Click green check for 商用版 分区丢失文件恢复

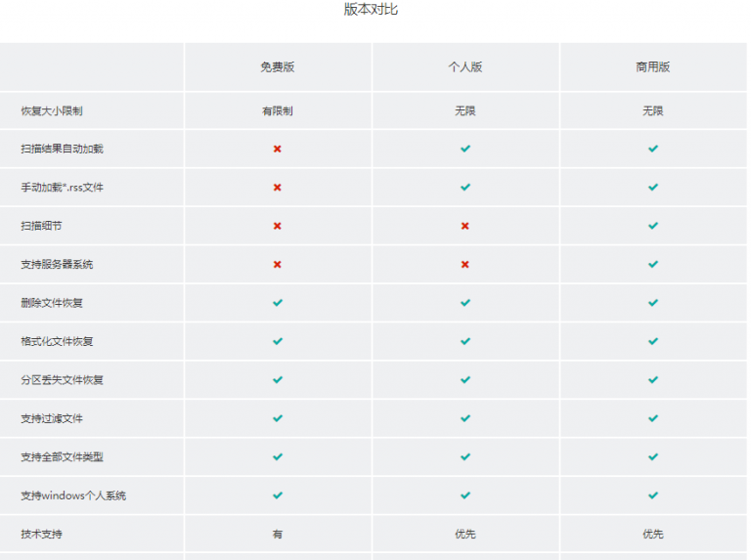point(653,380)
